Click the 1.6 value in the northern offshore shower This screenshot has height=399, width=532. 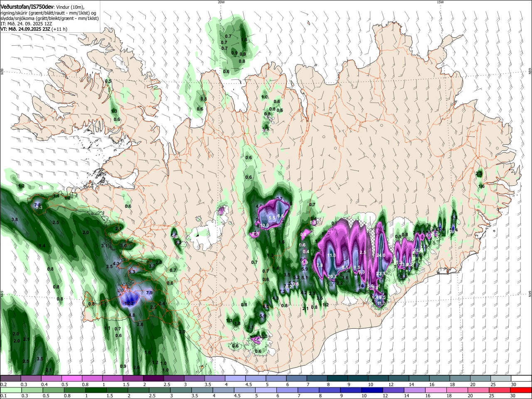click(244, 40)
